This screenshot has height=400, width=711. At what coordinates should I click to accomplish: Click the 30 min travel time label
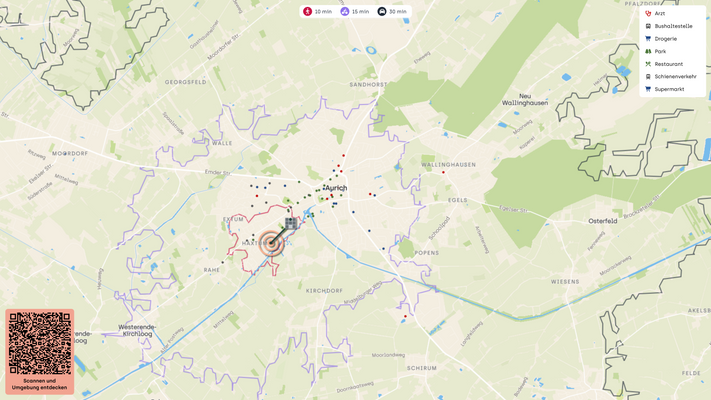tap(398, 12)
